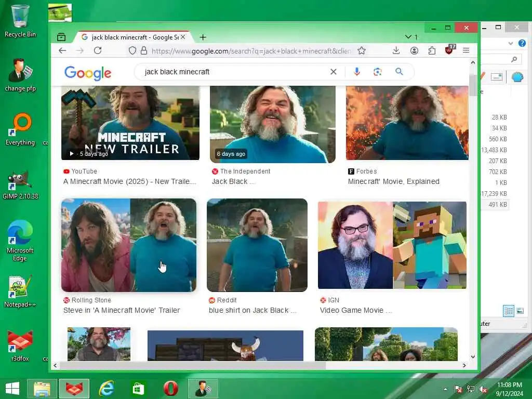Open the Windows Store taskbar icon
This screenshot has height=399, width=532.
point(138,389)
